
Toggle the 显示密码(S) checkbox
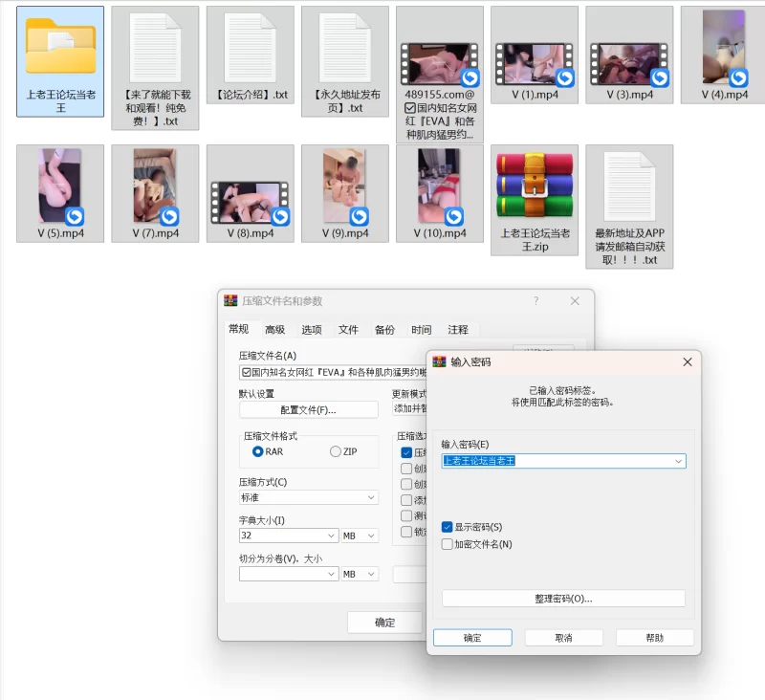point(447,527)
